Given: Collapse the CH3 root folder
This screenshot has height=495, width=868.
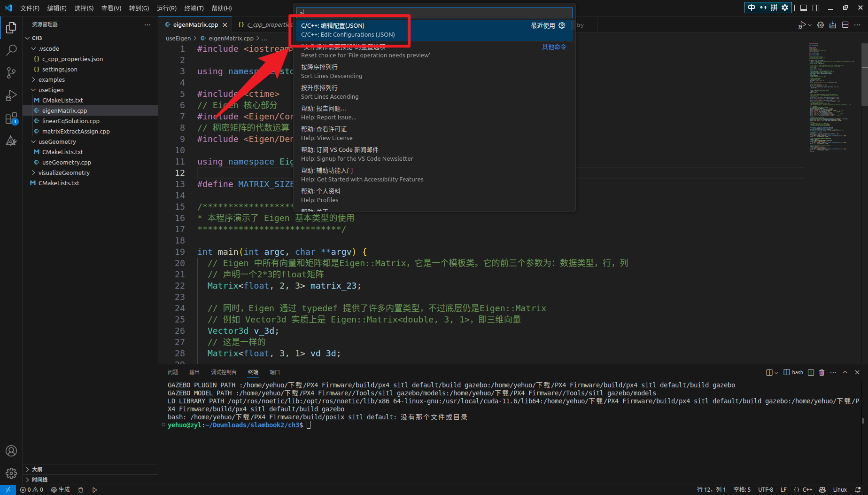Looking at the screenshot, I should click(27, 38).
